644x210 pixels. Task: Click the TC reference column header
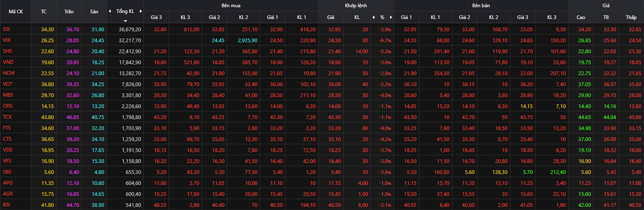click(44, 12)
